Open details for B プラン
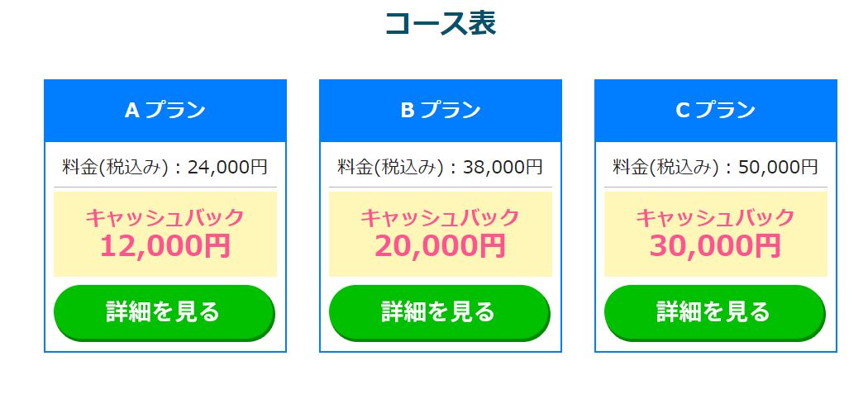 pos(439,311)
